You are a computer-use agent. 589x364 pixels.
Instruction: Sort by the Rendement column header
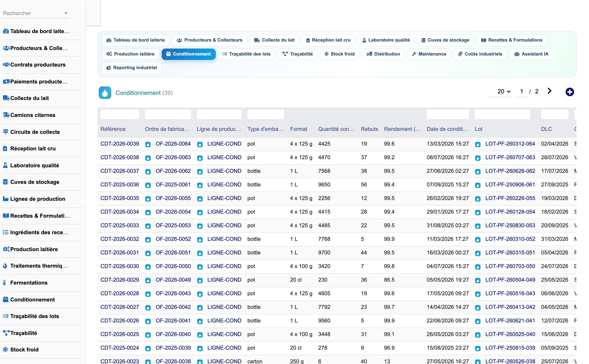pyautogui.click(x=402, y=129)
